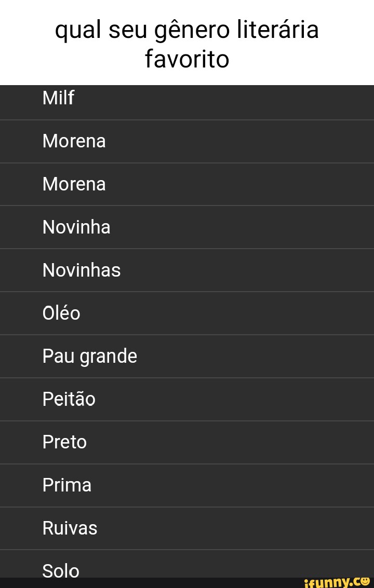Viewport: 374px width, 588px height.
Task: Select the Novinhas list item
Action: tap(187, 270)
